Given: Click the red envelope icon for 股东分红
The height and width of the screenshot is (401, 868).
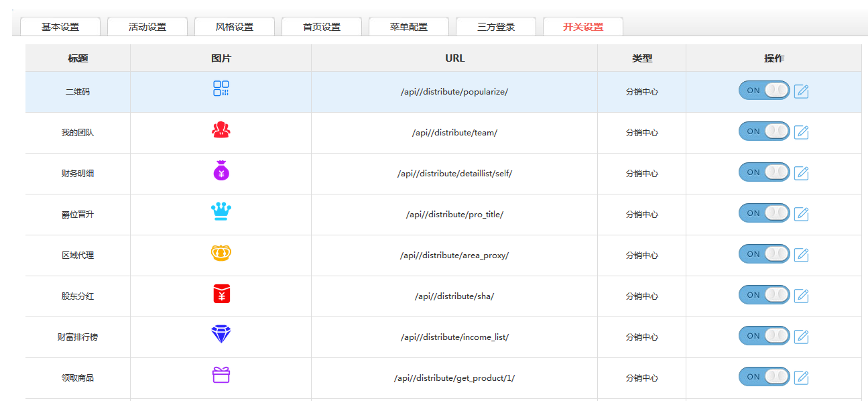Looking at the screenshot, I should [221, 294].
